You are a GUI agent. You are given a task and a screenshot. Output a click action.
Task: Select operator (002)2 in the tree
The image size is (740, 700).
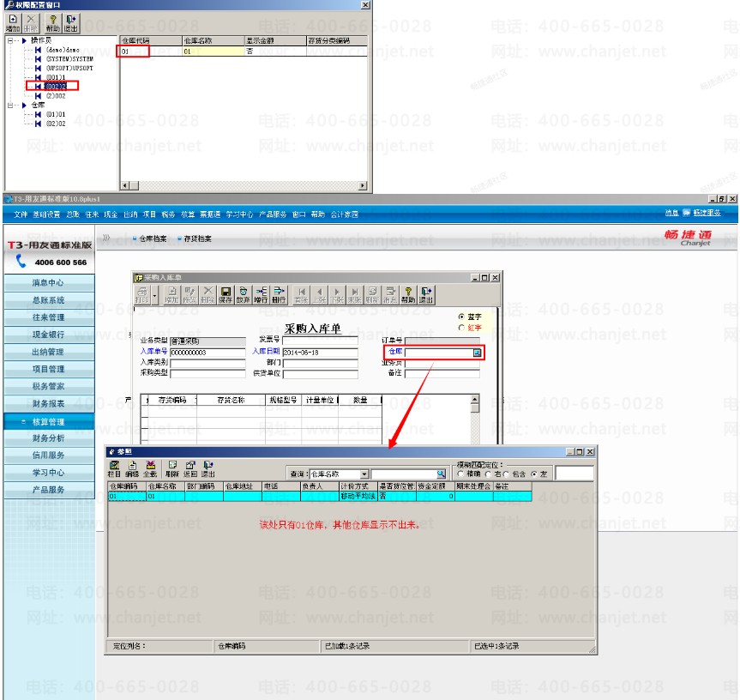point(56,87)
